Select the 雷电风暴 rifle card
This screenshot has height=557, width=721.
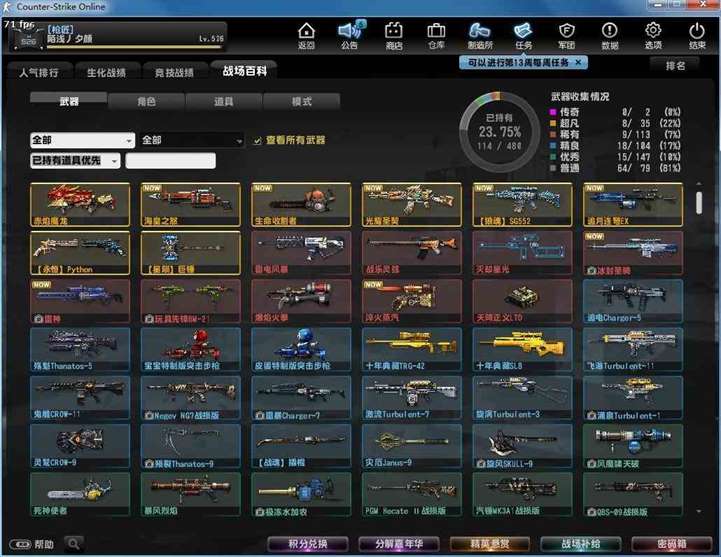(x=301, y=253)
